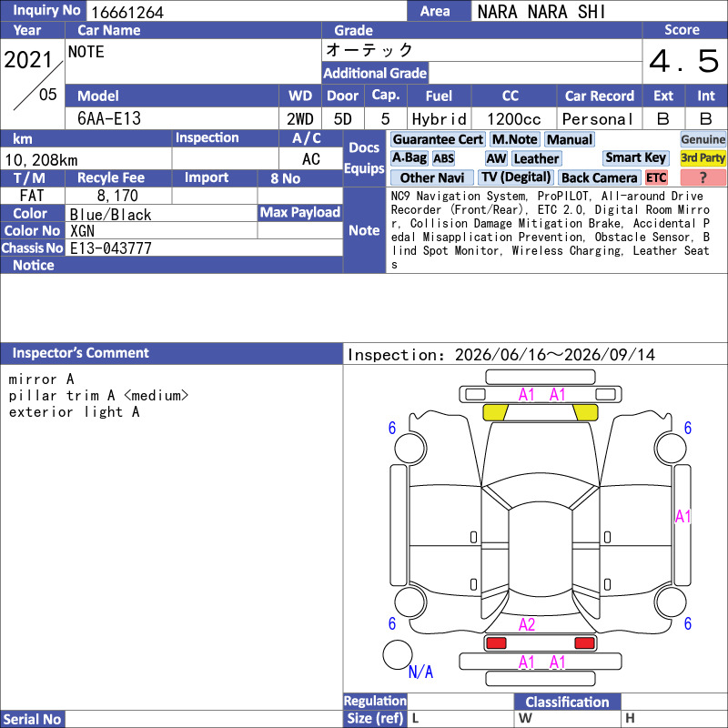Click the Other Navi badge

pyautogui.click(x=431, y=177)
